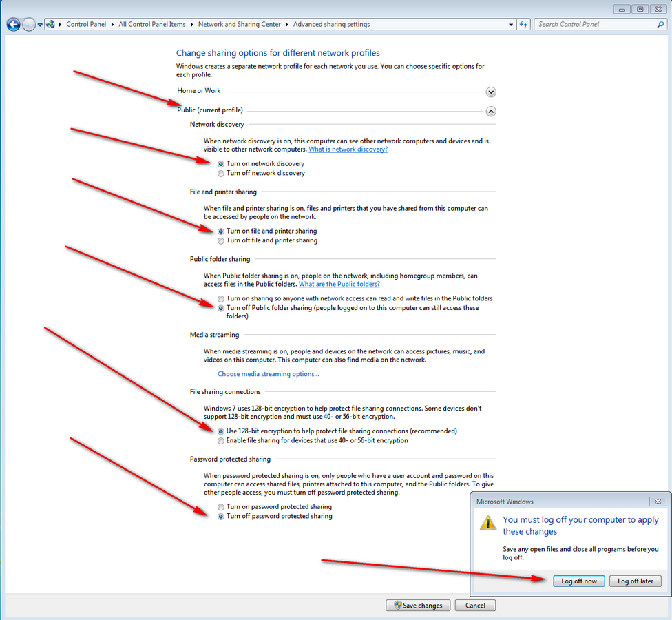Click the Cancel button

[x=475, y=605]
